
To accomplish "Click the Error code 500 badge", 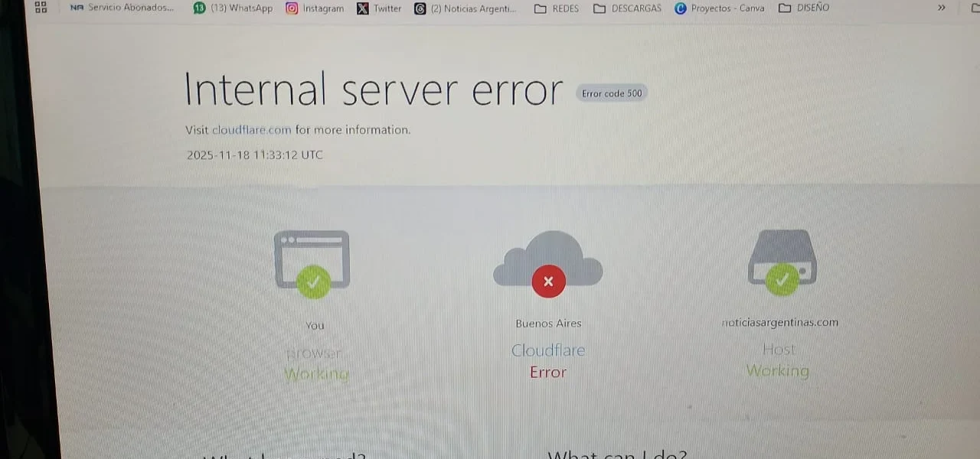I will coord(612,93).
